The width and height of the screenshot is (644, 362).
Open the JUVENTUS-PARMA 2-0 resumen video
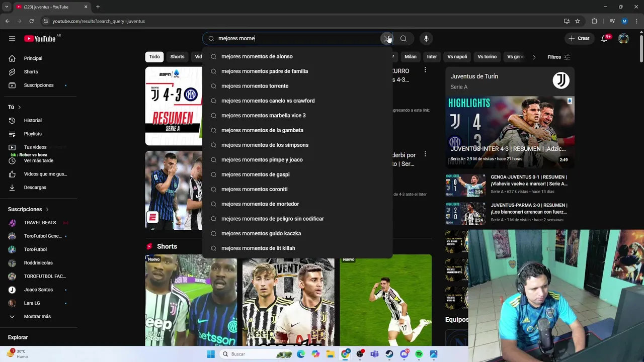pos(510,213)
